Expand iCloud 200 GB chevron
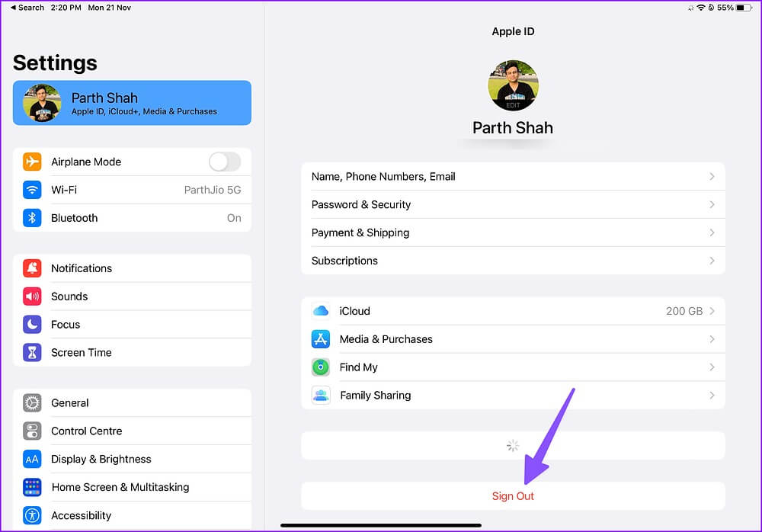This screenshot has width=762, height=532. click(x=712, y=311)
